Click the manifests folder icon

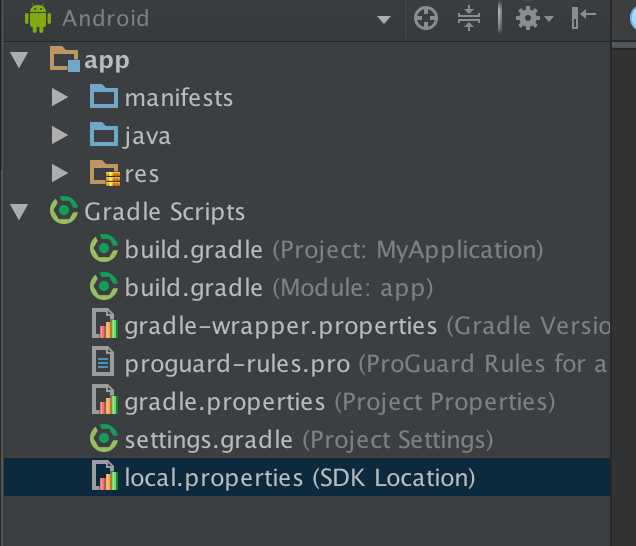[x=104, y=97]
